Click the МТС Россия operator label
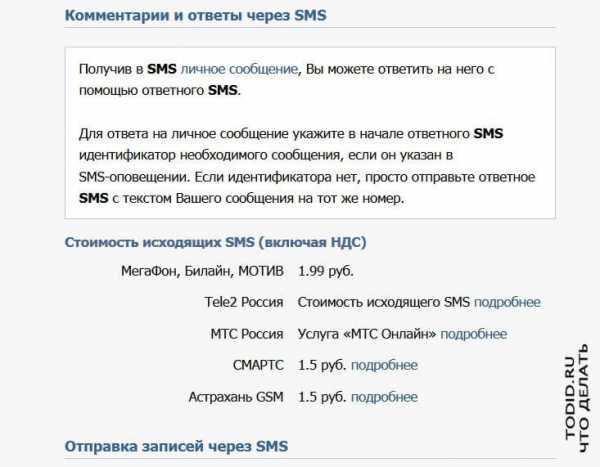This screenshot has height=467, width=600. (247, 334)
